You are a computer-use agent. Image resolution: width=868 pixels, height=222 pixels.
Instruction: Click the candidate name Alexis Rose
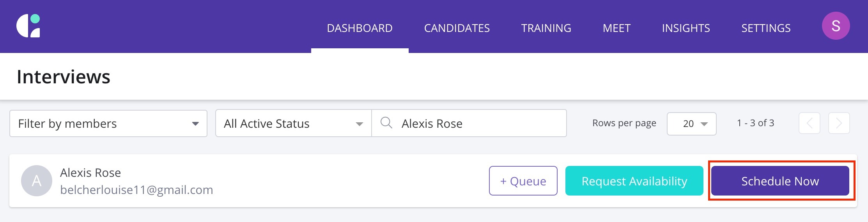pos(90,173)
